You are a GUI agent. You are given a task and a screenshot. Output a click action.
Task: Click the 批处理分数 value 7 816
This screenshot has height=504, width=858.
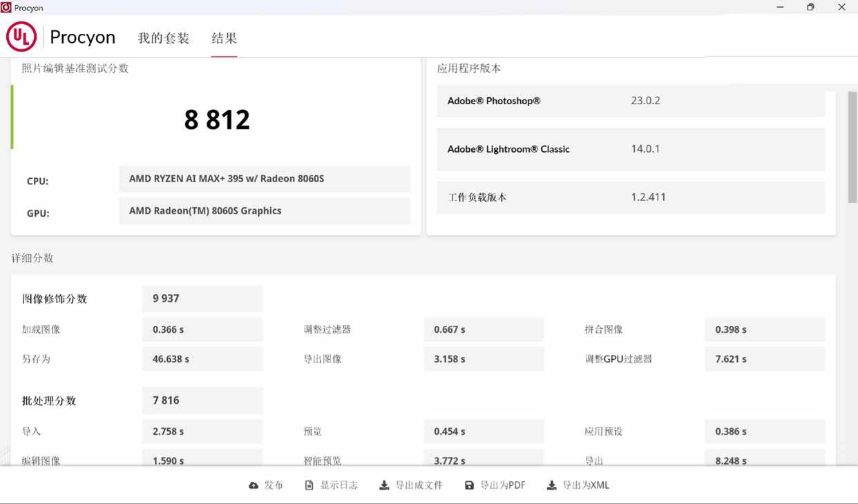(202, 400)
